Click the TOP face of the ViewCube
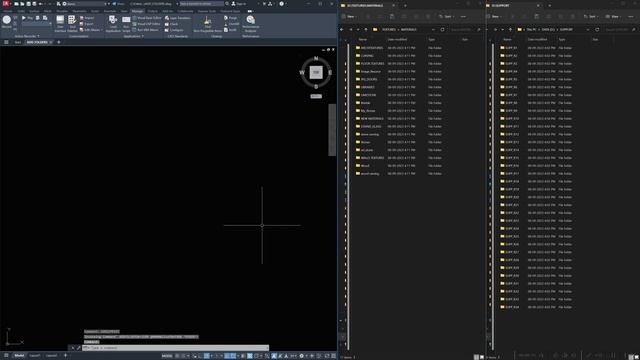The height and width of the screenshot is (360, 640). [316, 72]
